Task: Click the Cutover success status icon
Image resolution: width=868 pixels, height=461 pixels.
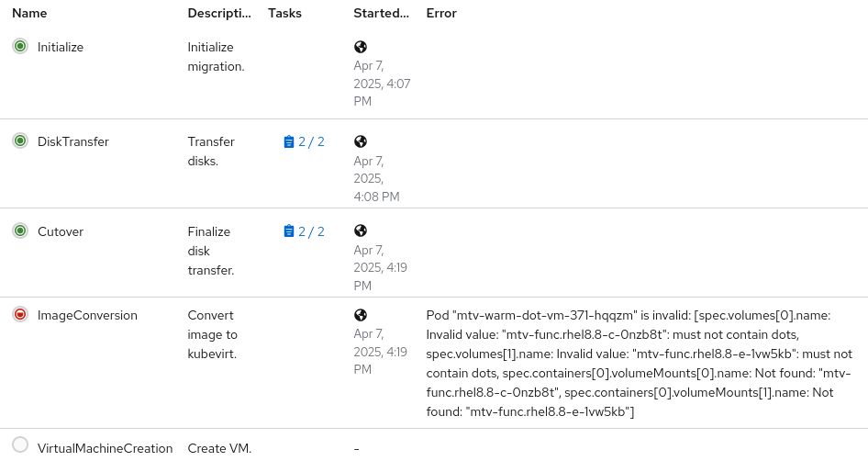Action: pos(20,230)
